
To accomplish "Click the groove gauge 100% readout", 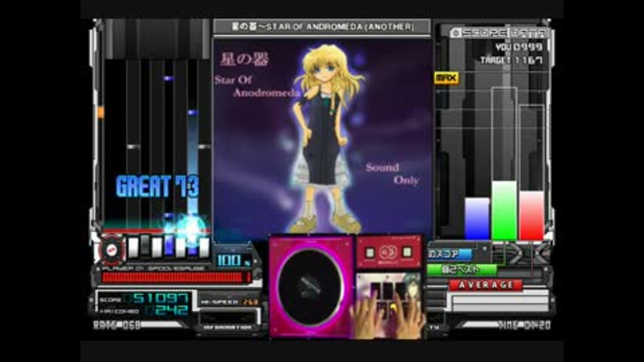I will 233,260.
